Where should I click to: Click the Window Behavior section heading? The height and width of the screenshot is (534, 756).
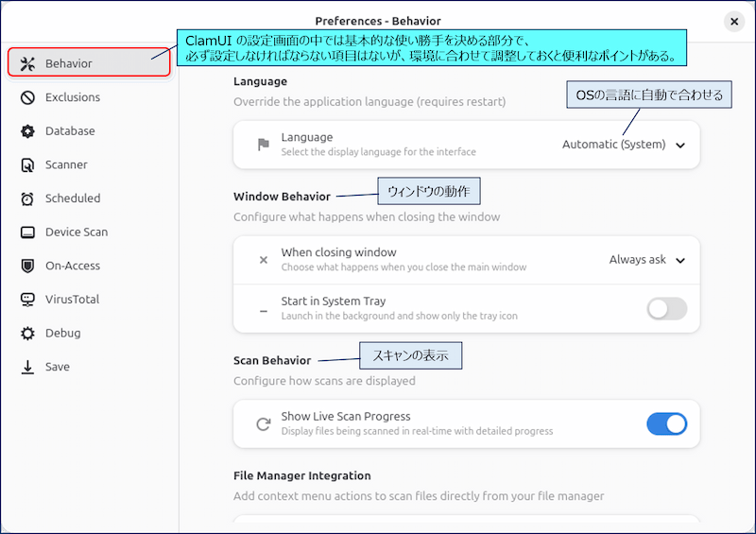(x=282, y=197)
